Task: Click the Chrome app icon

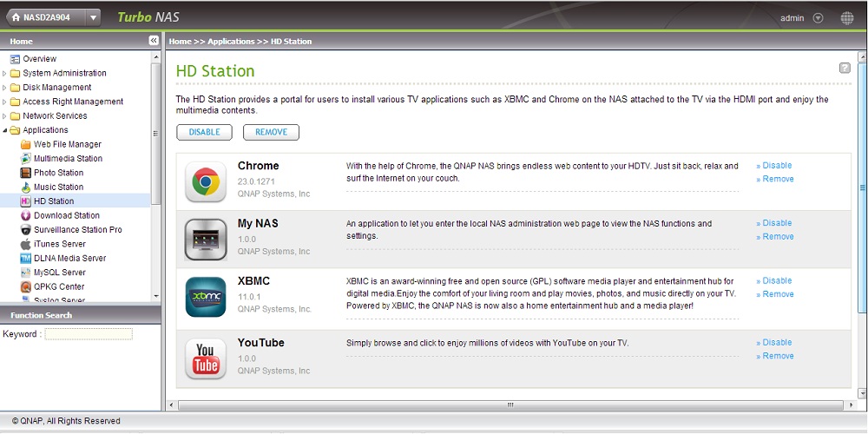Action: (206, 181)
